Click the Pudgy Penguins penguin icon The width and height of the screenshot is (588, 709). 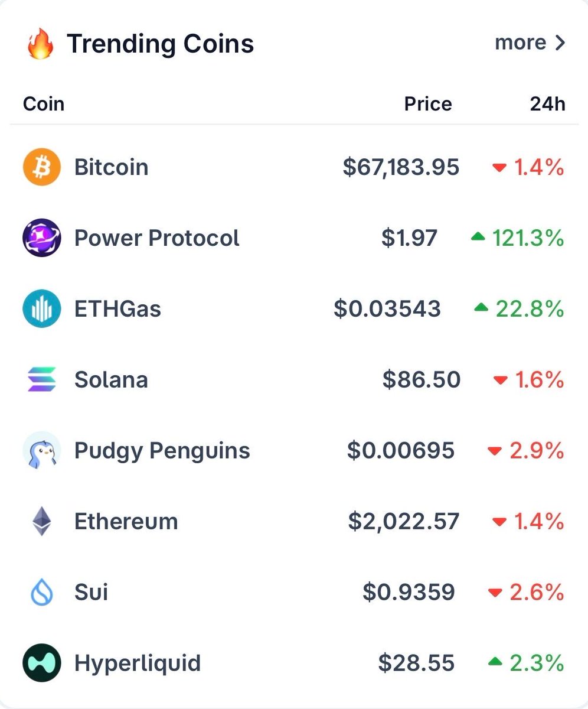[41, 451]
